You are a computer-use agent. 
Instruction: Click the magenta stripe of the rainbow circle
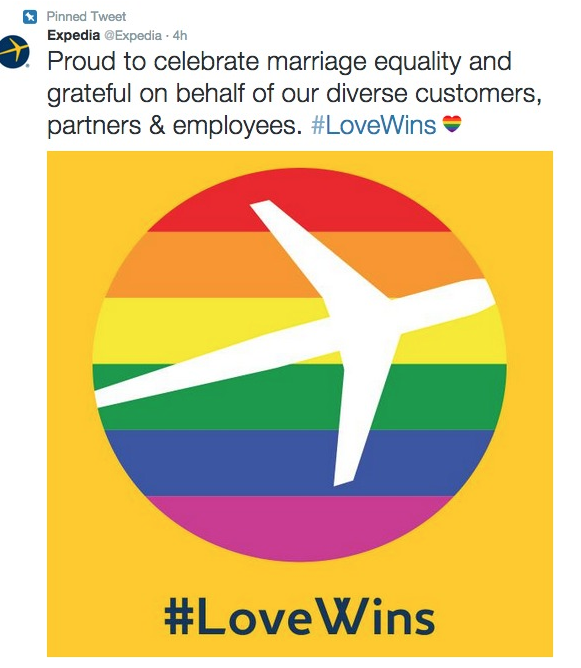point(299,526)
